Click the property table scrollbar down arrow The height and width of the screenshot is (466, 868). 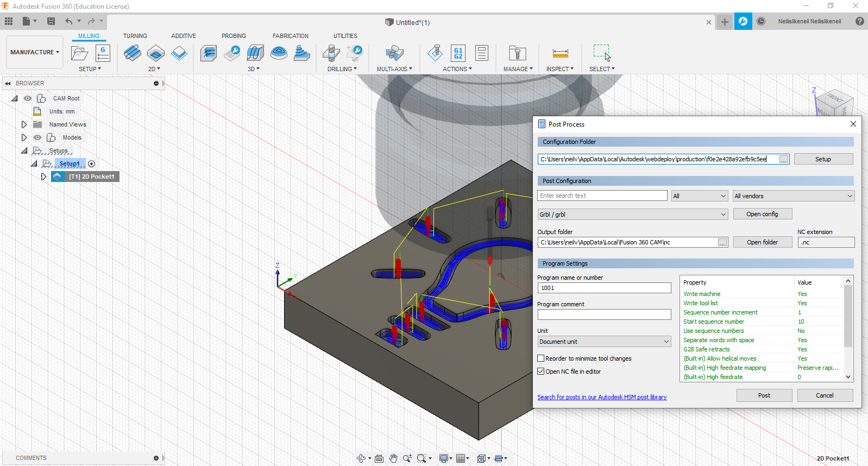pos(848,377)
